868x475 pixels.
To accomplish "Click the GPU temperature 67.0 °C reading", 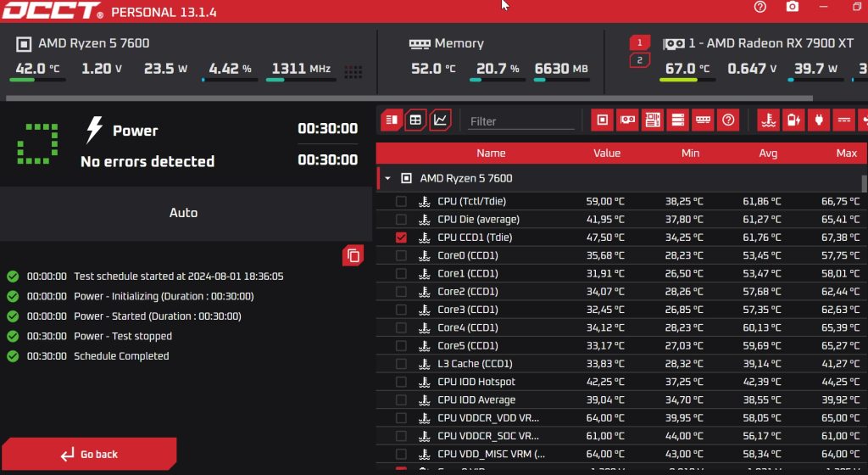I will click(687, 69).
